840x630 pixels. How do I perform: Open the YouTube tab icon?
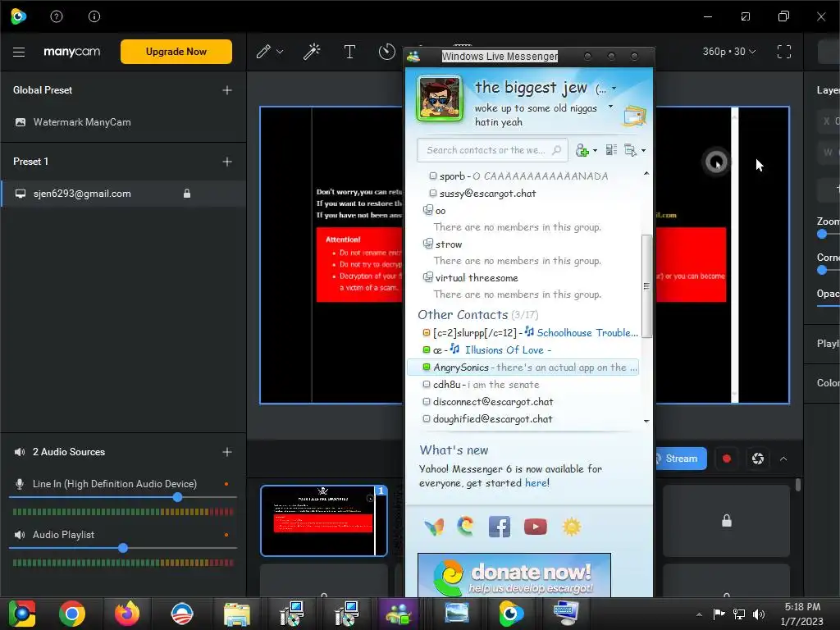click(x=535, y=527)
